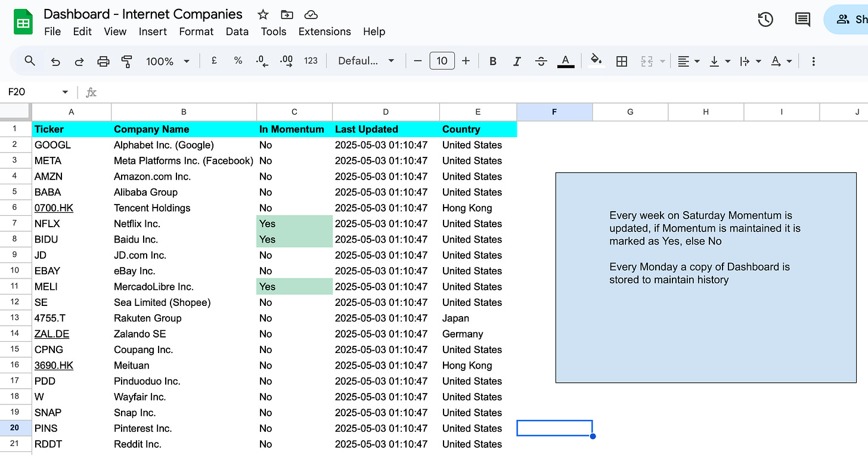
Task: Open the View menu
Action: [x=115, y=32]
